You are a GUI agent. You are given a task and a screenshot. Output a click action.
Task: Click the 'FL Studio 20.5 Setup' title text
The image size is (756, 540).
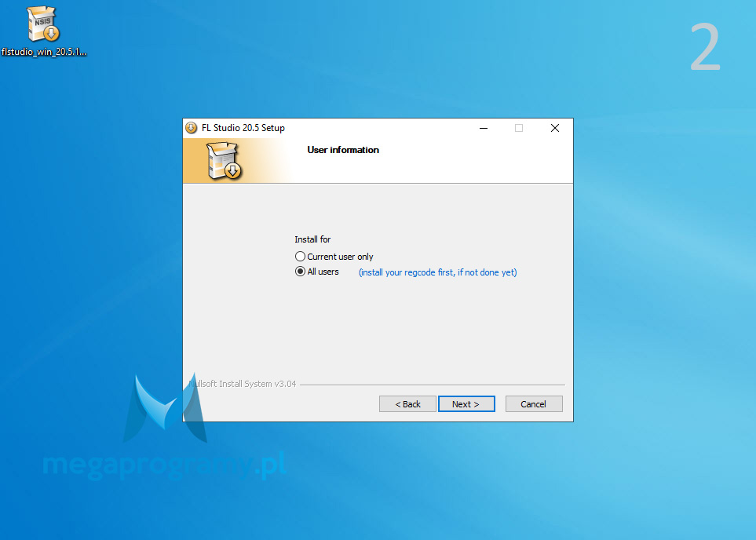point(243,128)
